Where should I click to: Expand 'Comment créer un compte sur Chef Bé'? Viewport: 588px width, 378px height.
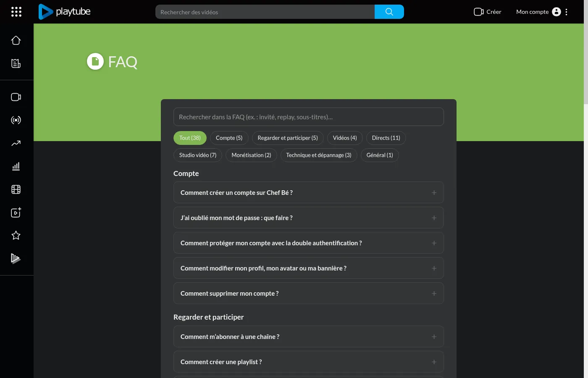[x=309, y=192]
